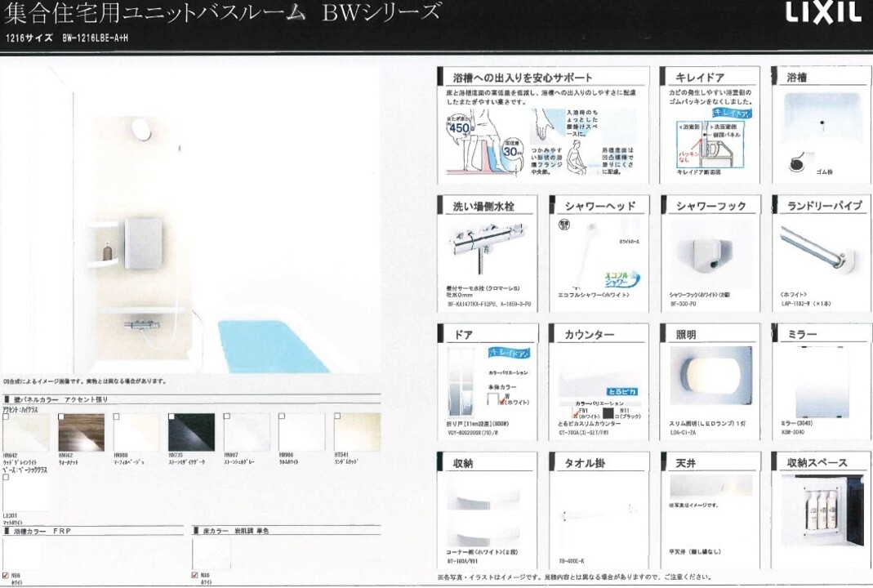Click the large bathroom render preview image
The image size is (873, 588).
click(x=189, y=220)
